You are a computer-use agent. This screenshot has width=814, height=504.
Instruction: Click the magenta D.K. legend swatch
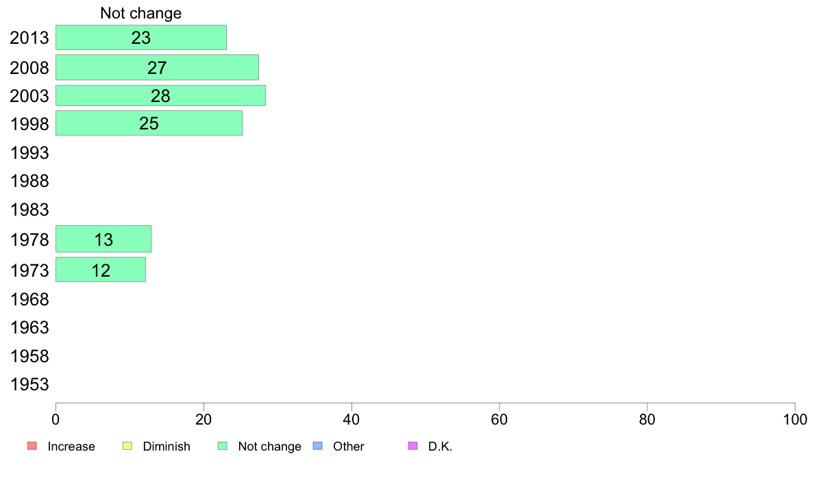coord(412,446)
